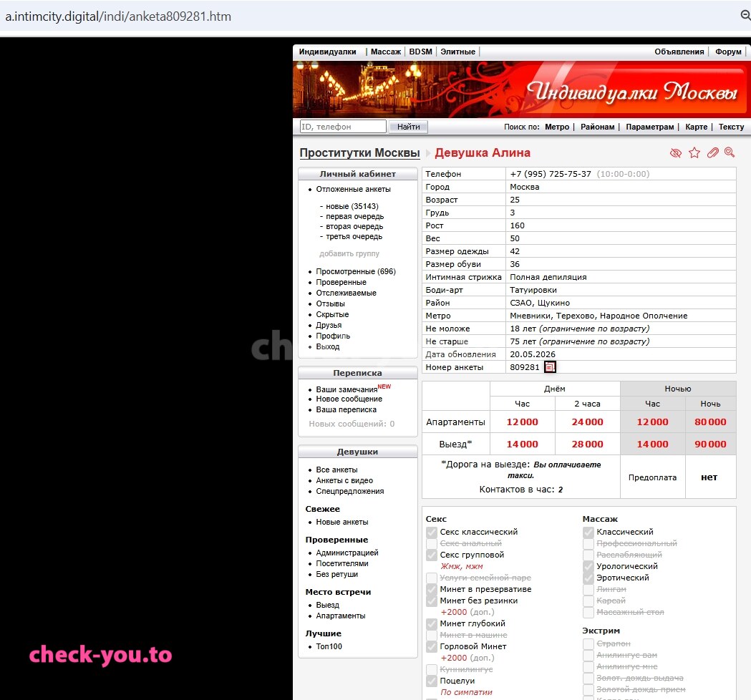751x700 pixels.
Task: Click the paperclip attach icon
Action: coord(712,152)
